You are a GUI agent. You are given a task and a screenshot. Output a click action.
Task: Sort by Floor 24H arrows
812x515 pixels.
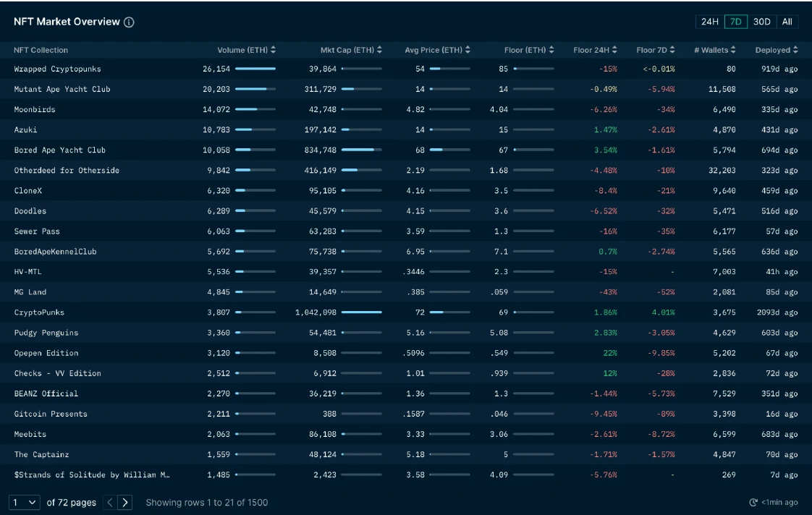614,50
